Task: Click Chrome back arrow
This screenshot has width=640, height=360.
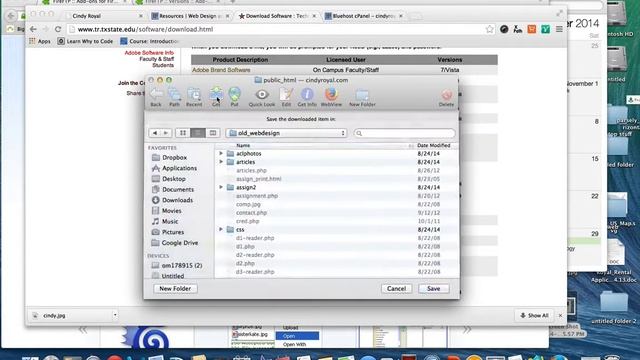Action: pyautogui.click(x=33, y=29)
